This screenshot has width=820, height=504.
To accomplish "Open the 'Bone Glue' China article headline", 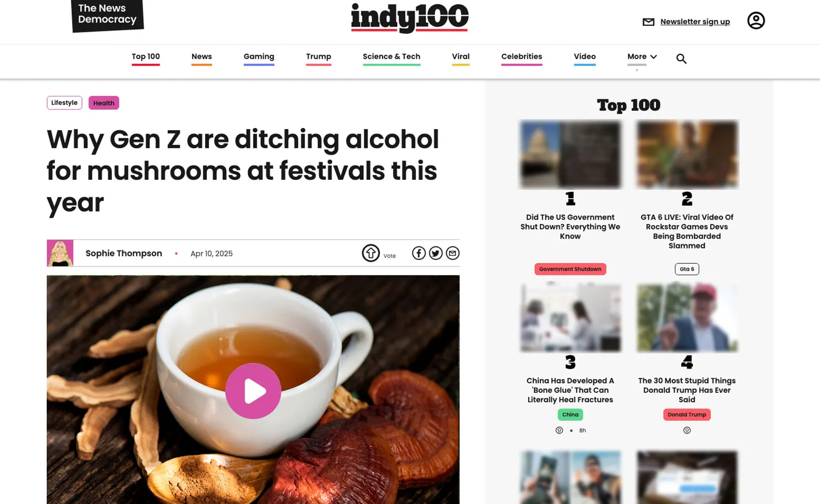I will 570,390.
